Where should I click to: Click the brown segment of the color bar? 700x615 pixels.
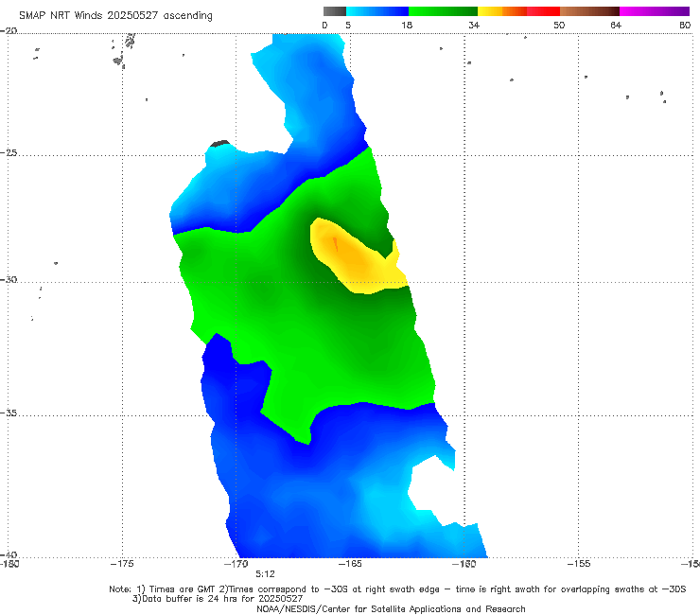(589, 11)
